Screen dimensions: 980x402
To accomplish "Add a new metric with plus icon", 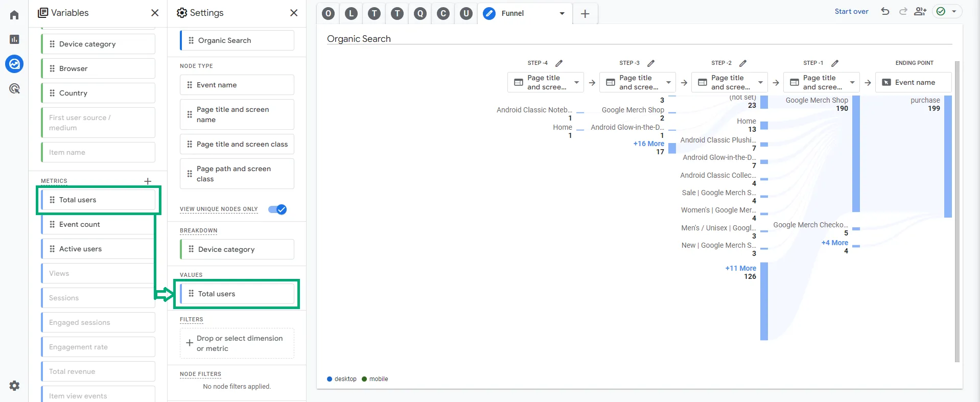I will (x=148, y=181).
